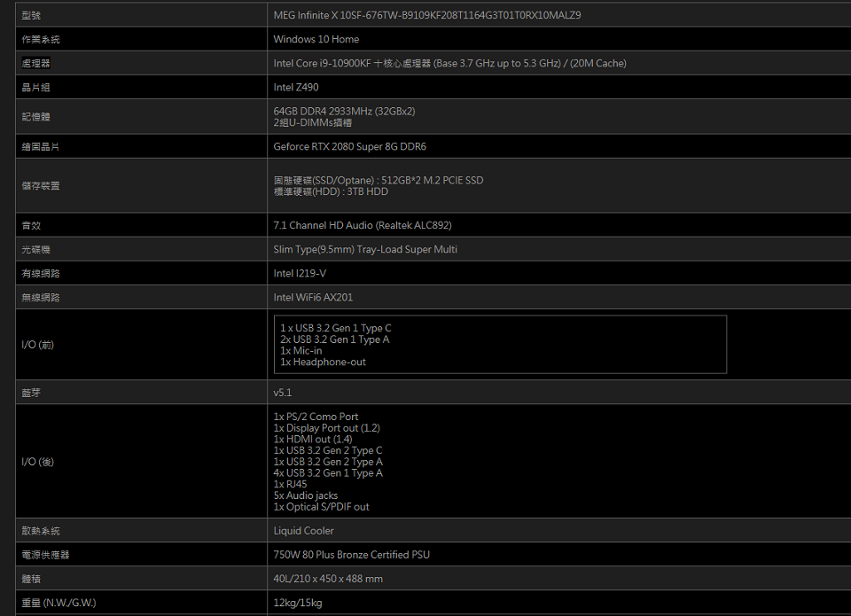Click the '無線網路' label cell

141,297
